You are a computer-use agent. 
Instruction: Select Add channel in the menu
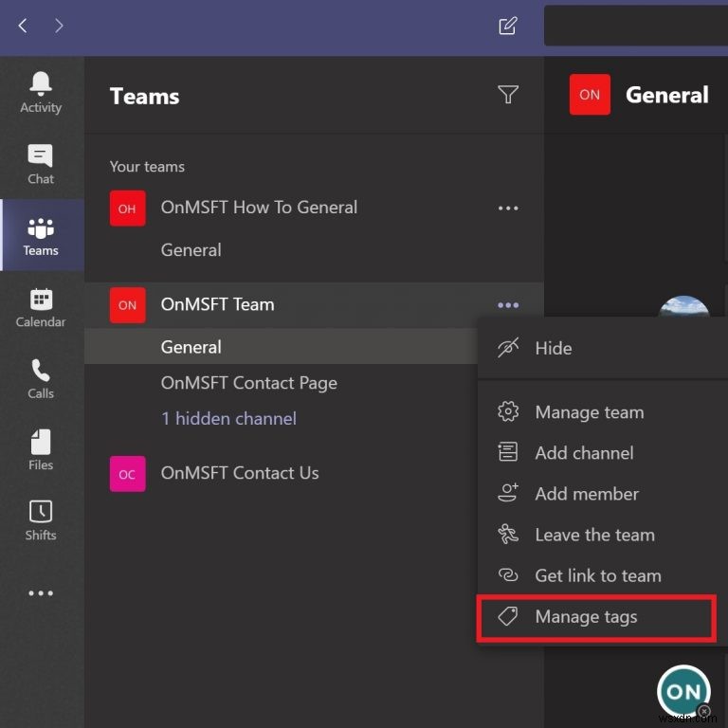(602, 453)
